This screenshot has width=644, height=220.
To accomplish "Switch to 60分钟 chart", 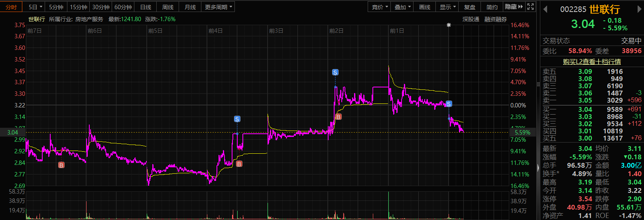I will tap(123, 7).
